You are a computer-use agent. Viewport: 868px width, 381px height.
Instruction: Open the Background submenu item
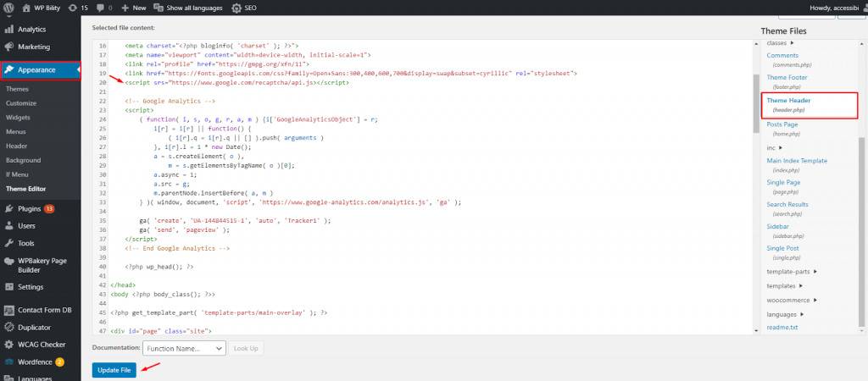click(23, 160)
